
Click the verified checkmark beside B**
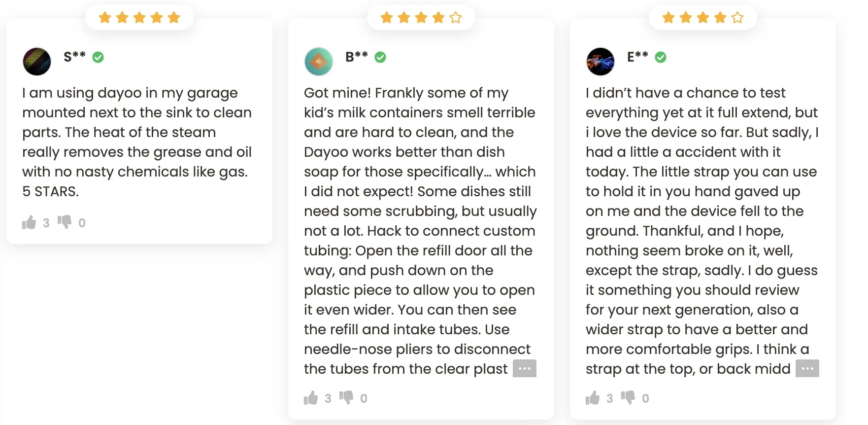380,57
